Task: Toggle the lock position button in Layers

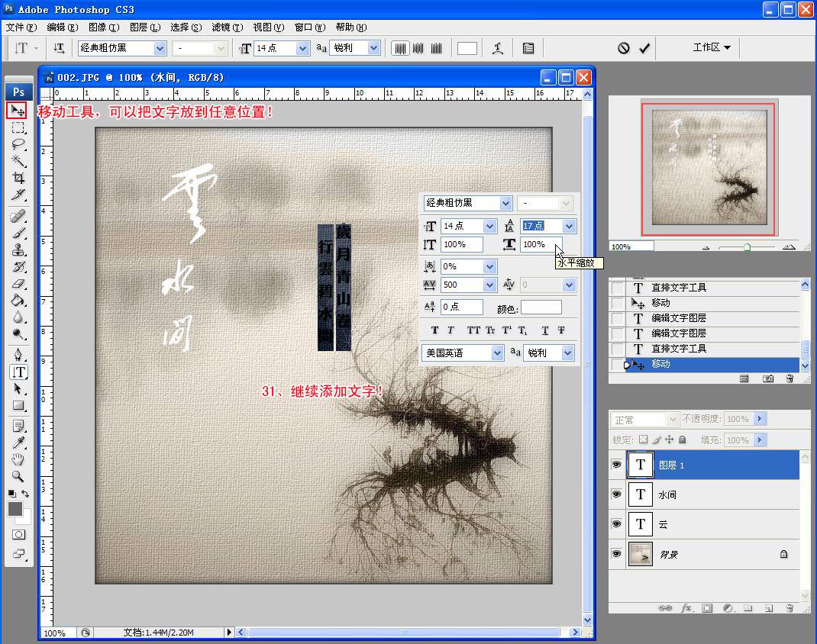Action: 669,440
